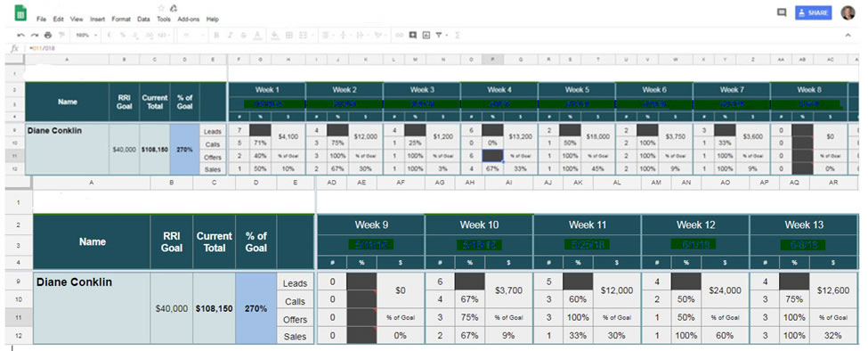Open the Google account avatar
868x351 pixels.
click(848, 12)
